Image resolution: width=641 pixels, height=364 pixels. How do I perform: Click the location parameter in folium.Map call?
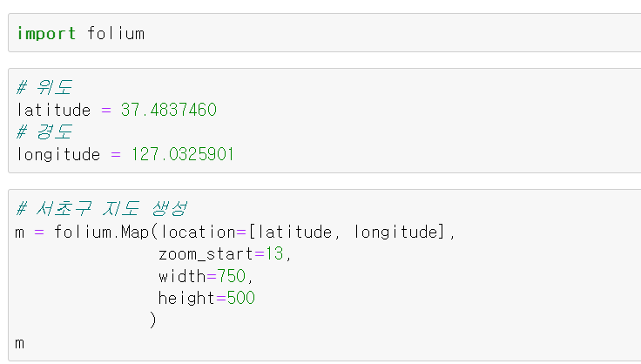click(199, 232)
